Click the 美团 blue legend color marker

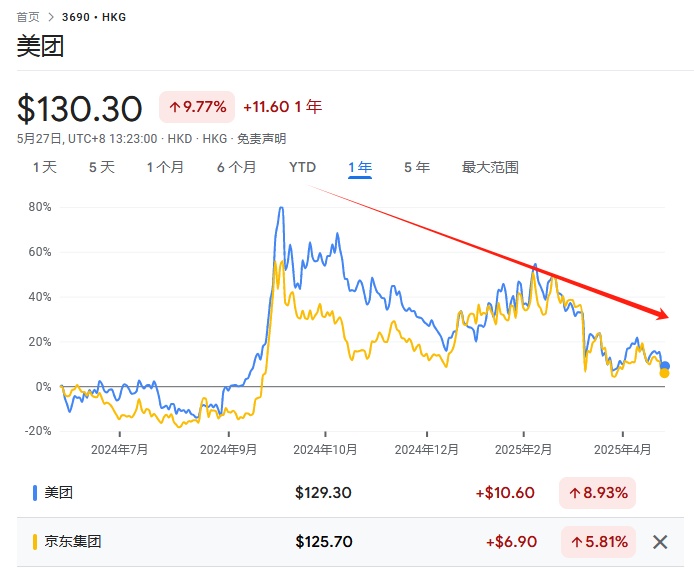[x=36, y=492]
